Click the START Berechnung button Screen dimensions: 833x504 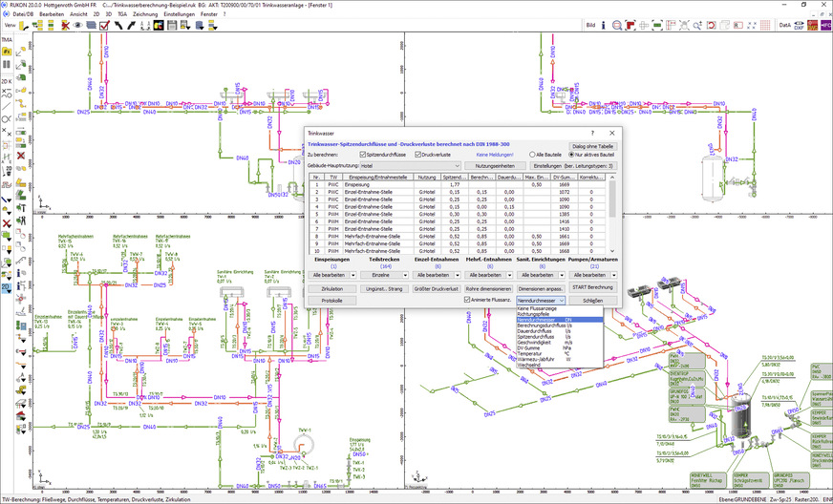(x=592, y=287)
